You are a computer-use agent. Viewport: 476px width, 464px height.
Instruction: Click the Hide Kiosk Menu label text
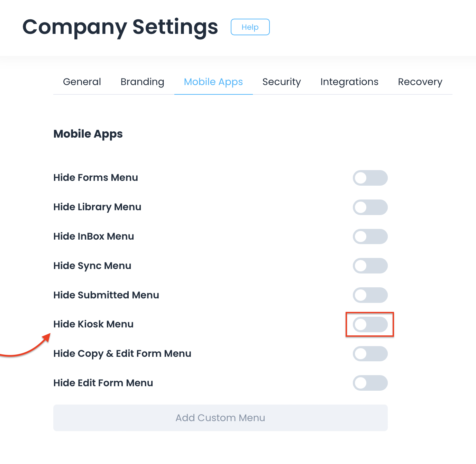coord(93,324)
